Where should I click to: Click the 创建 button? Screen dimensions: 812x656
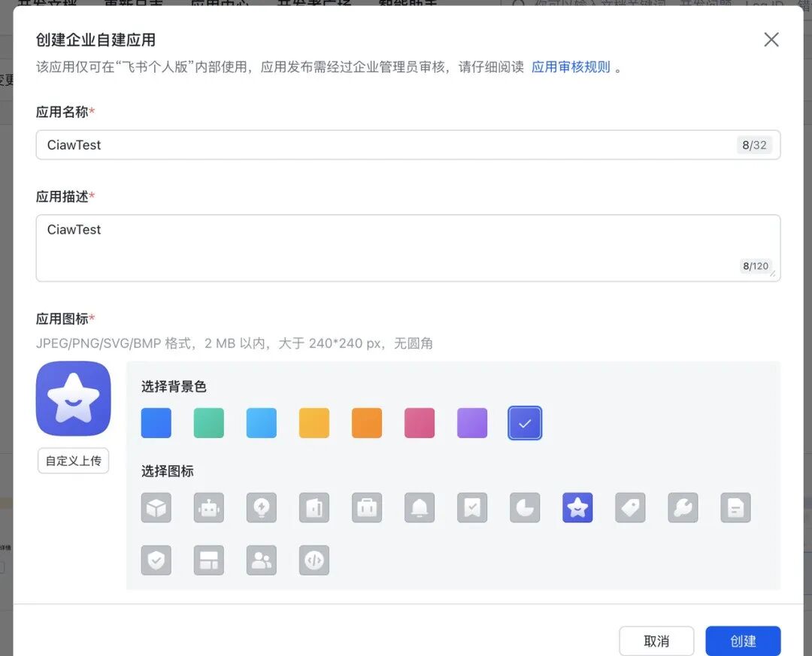pos(743,641)
